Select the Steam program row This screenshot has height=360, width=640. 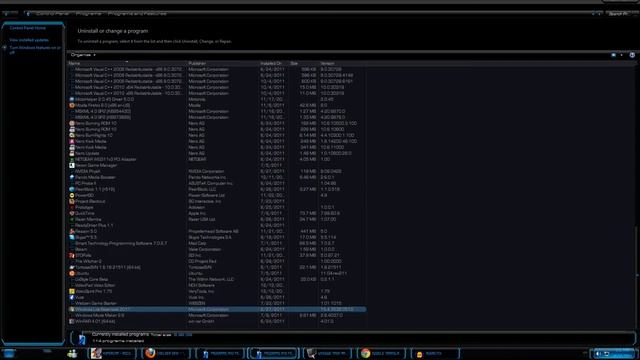coord(217,249)
